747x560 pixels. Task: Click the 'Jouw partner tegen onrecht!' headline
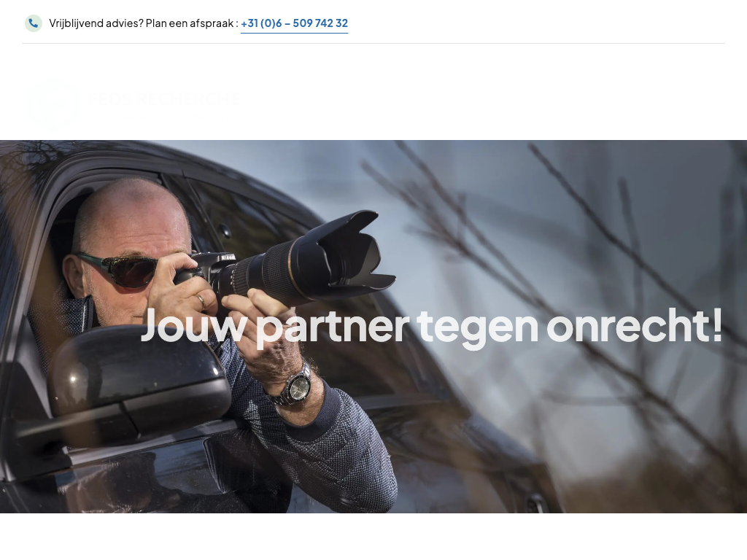pos(432,327)
